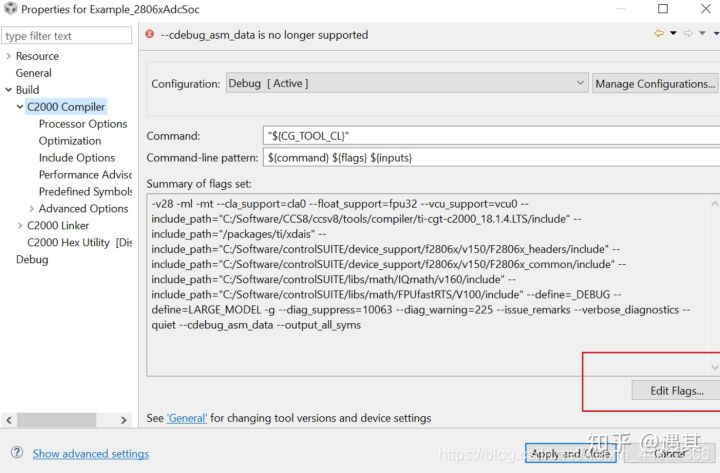
Task: Expand the Resource tree node
Action: point(8,56)
